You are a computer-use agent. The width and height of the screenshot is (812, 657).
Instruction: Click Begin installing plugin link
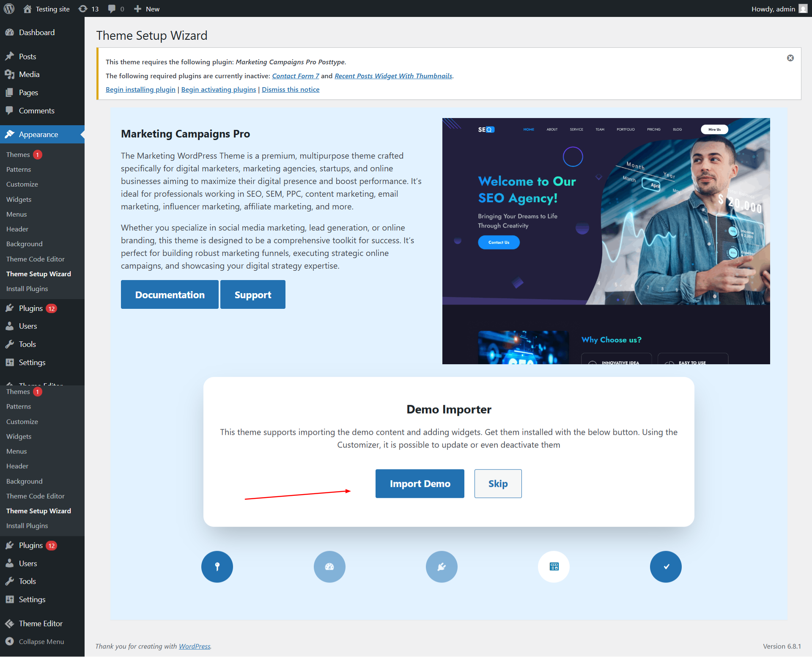click(140, 90)
